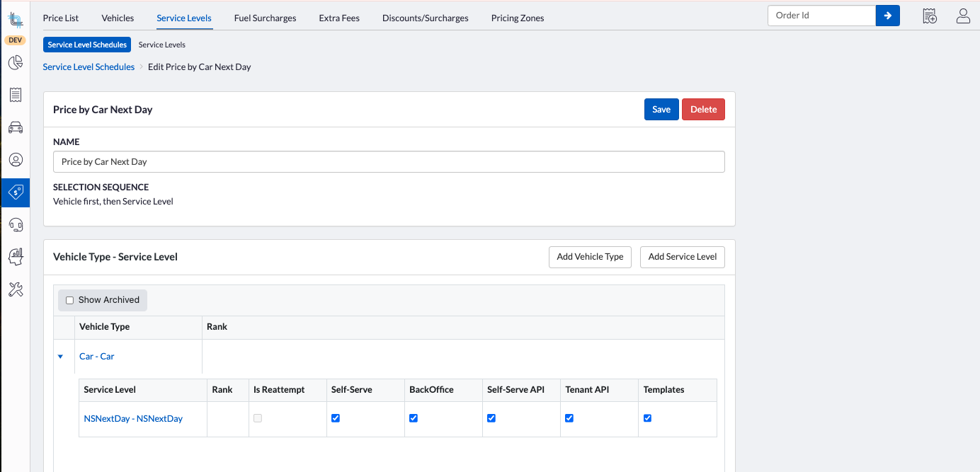The image size is (980, 472).
Task: Open the Fuel Surcharges tab
Action: coord(265,18)
